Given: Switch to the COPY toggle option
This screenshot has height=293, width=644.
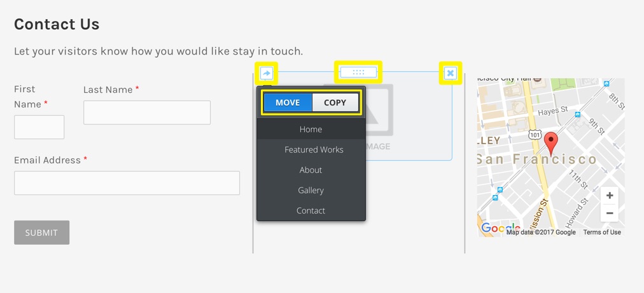Looking at the screenshot, I should tap(335, 102).
